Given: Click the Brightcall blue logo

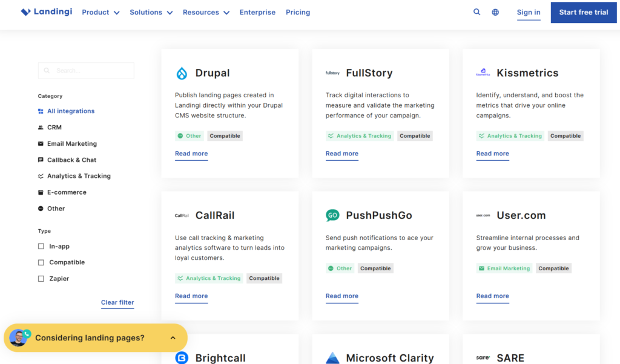Looking at the screenshot, I should [x=182, y=358].
